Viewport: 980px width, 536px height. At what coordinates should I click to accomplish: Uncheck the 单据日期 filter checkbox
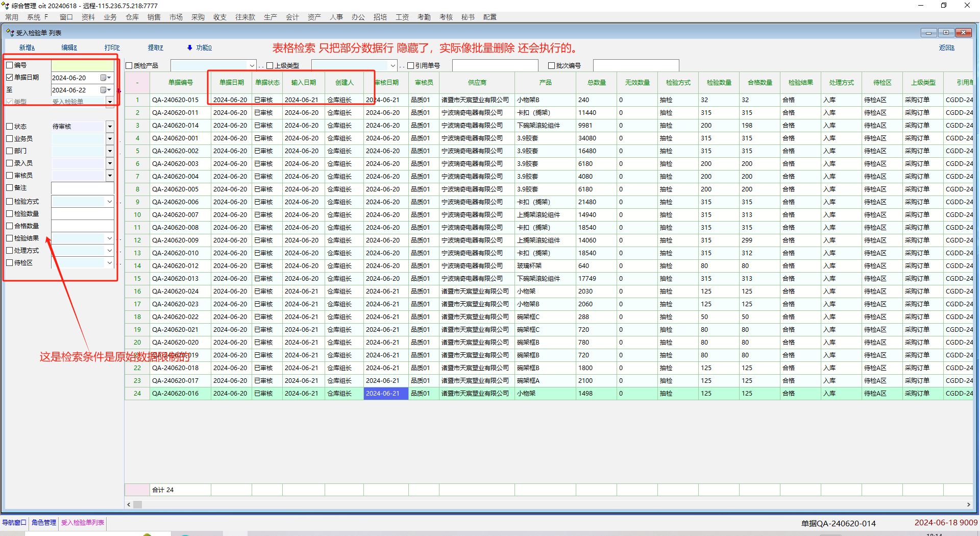click(x=10, y=78)
